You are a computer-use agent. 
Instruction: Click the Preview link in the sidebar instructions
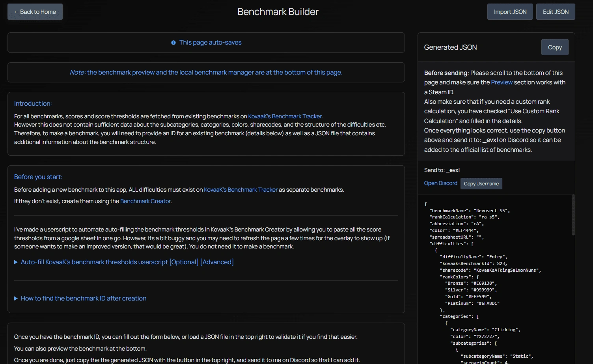[502, 82]
